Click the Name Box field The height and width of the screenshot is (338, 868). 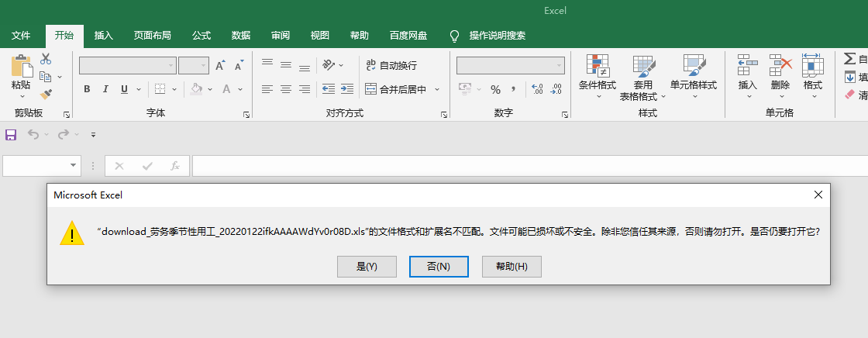tap(42, 166)
